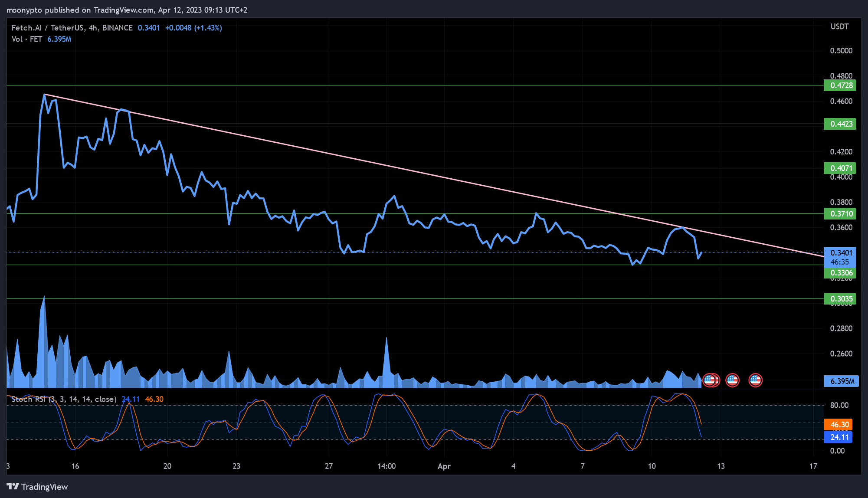
Task: Click the 80.00 level on the Stoch RSI axis
Action: click(x=839, y=405)
